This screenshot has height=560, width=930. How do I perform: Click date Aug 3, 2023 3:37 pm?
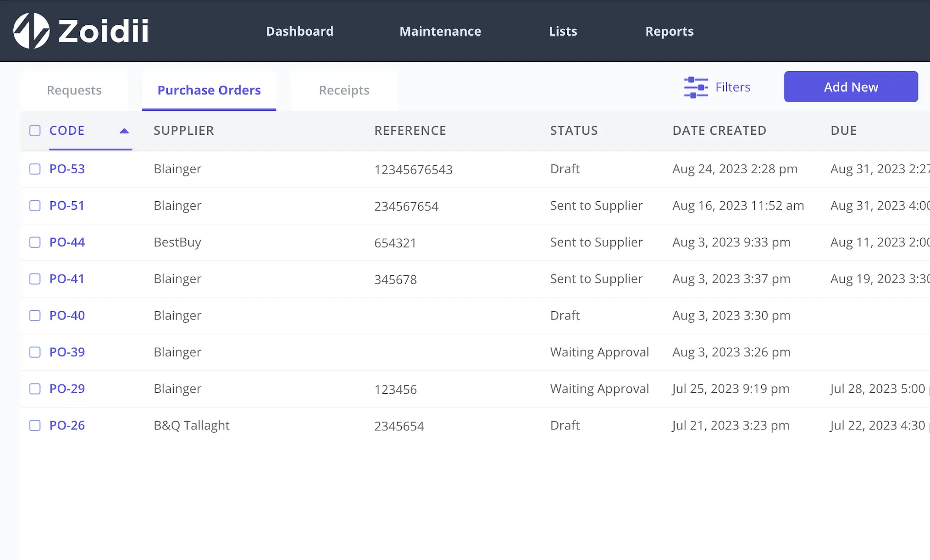(x=731, y=279)
